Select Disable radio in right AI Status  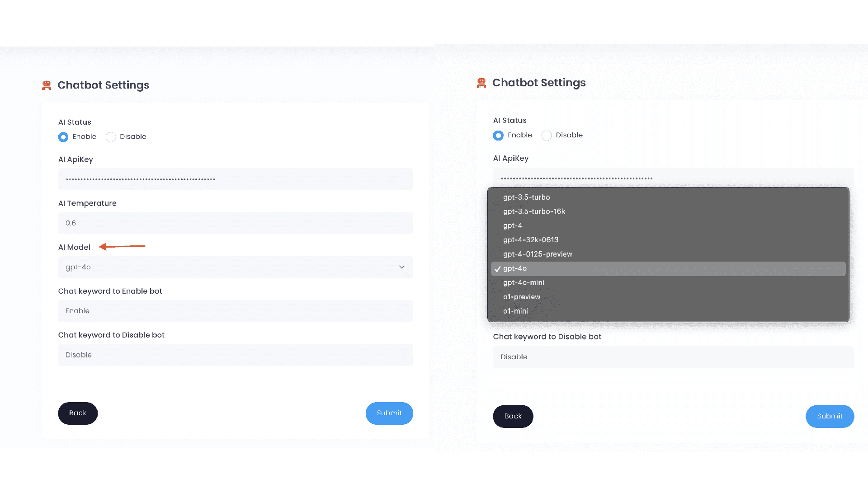pos(547,136)
